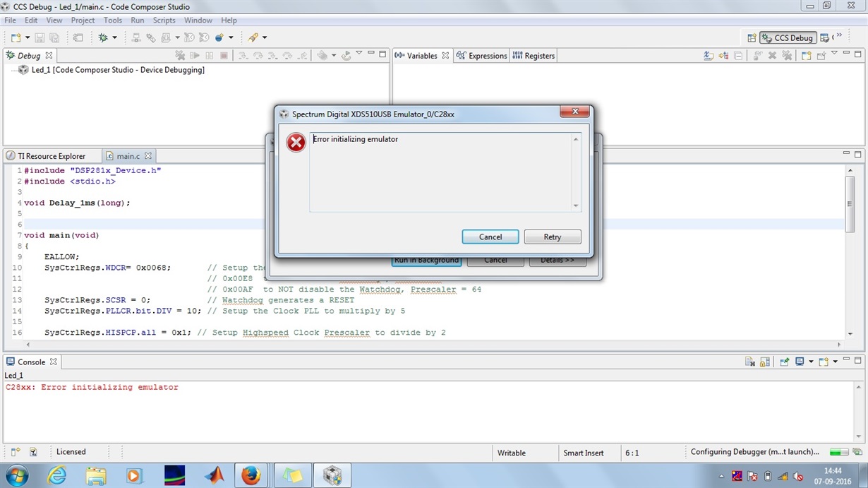
Task: Click Collapse All icon in Variables view
Action: click(737, 55)
